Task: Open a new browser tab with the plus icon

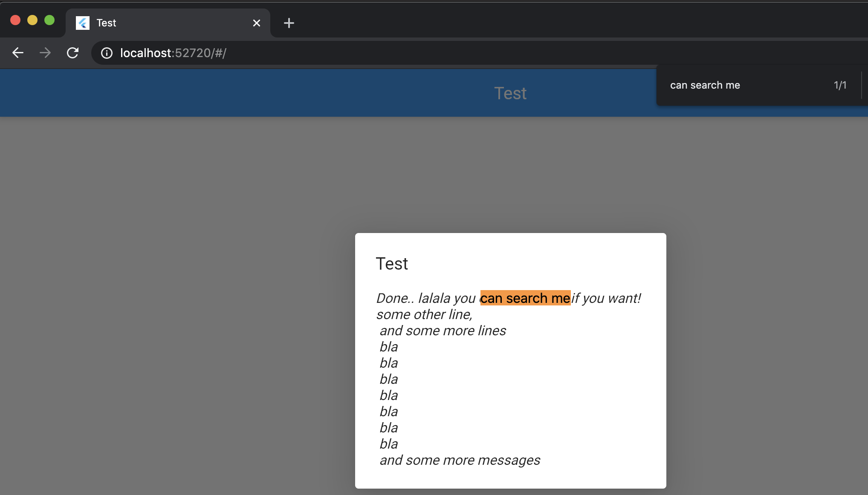Action: point(289,23)
